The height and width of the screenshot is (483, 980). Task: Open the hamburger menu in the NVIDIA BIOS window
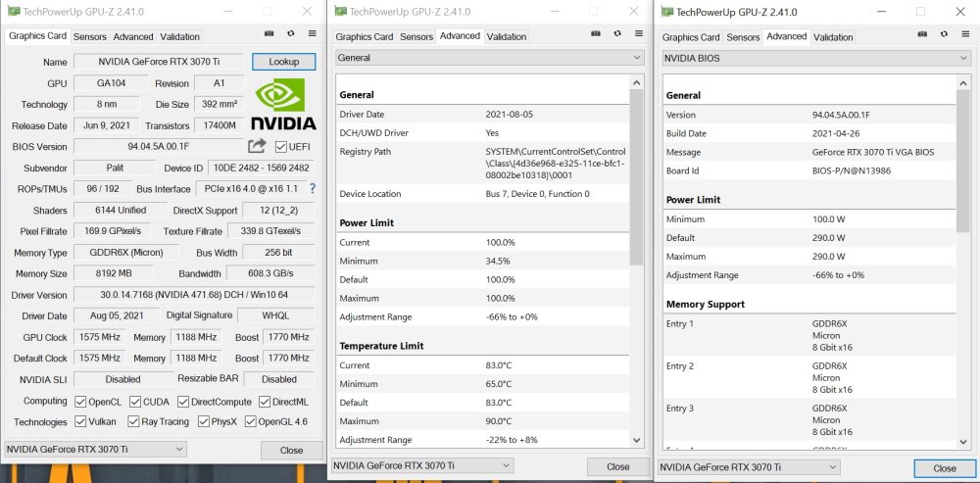[x=964, y=33]
